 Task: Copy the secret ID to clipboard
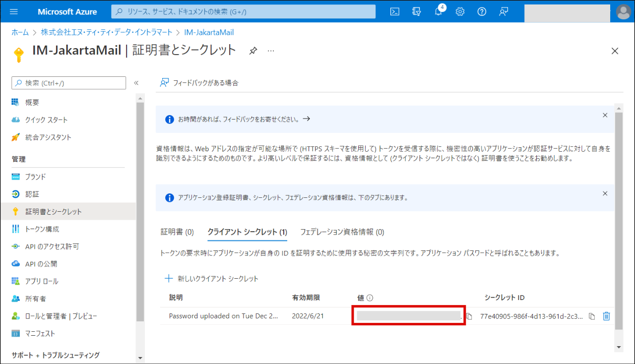[591, 316]
